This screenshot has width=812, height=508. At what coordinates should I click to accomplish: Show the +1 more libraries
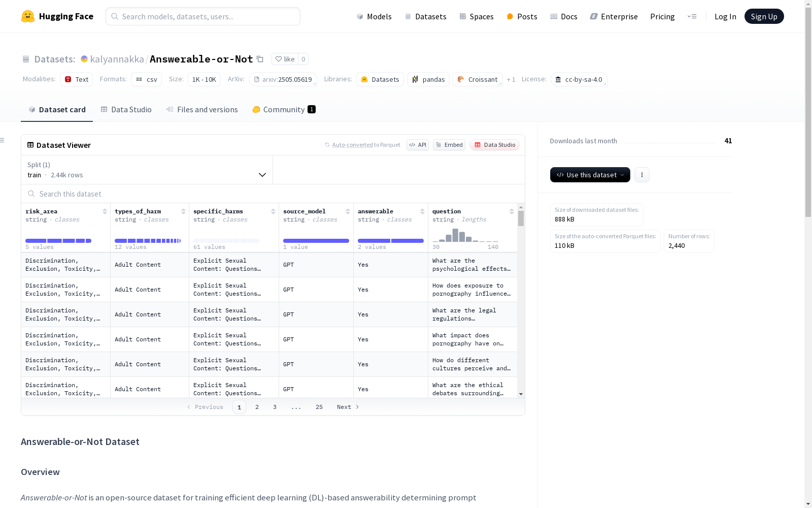(x=511, y=79)
